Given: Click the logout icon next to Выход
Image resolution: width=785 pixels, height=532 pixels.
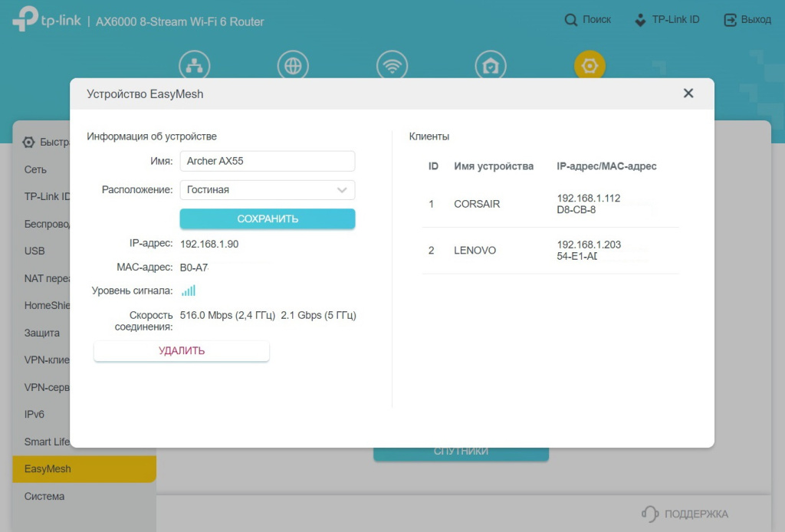Looking at the screenshot, I should tap(731, 20).
